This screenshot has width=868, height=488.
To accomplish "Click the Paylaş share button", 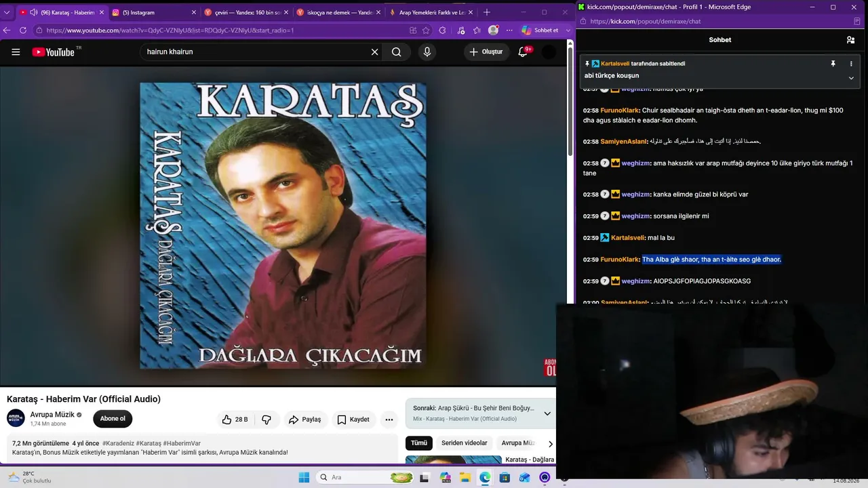I will 305,420.
